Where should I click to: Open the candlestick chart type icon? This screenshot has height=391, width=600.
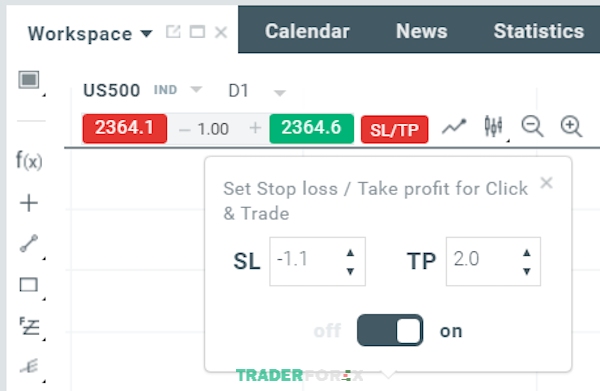click(494, 126)
